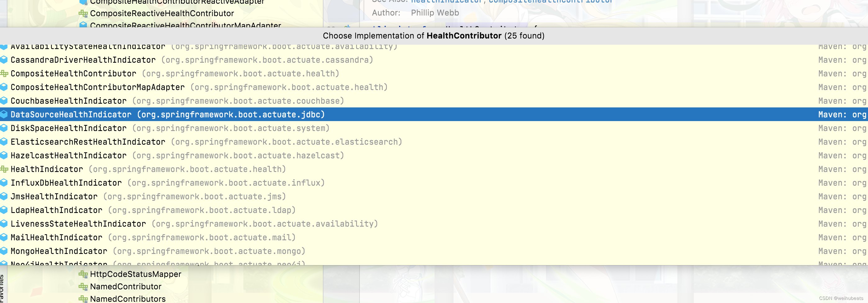Open MongoHealthIndicator implementation
Screen dimensions: 868x303
[434, 251]
